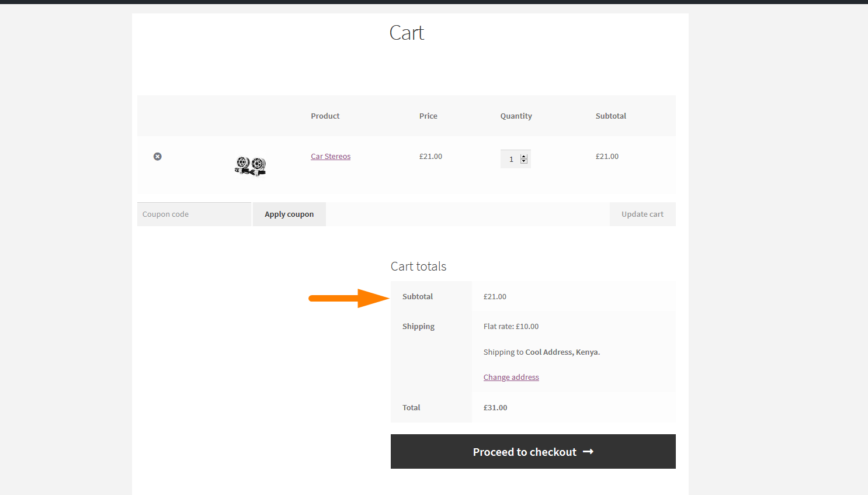
Task: Click the Subtotal column header
Action: [611, 116]
